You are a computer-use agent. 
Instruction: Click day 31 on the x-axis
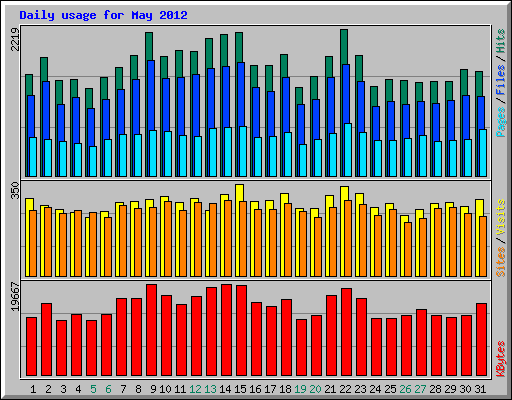[480, 389]
